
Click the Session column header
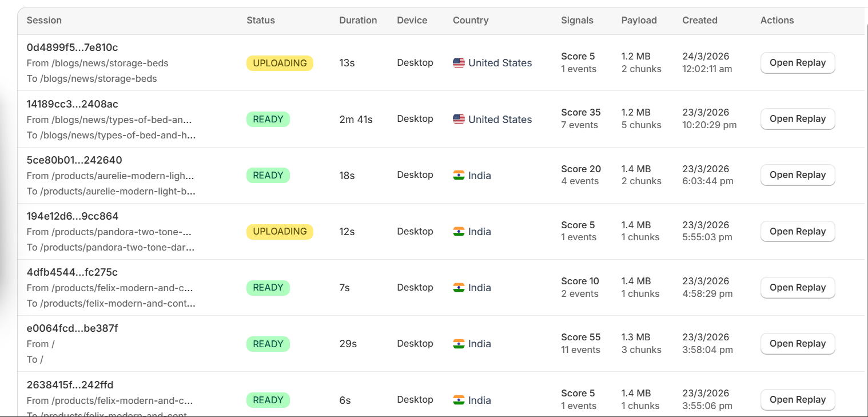pos(44,20)
